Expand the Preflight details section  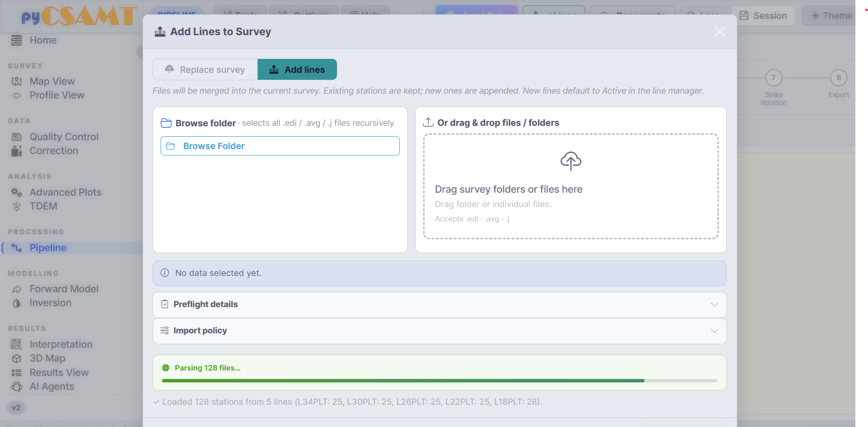click(439, 305)
